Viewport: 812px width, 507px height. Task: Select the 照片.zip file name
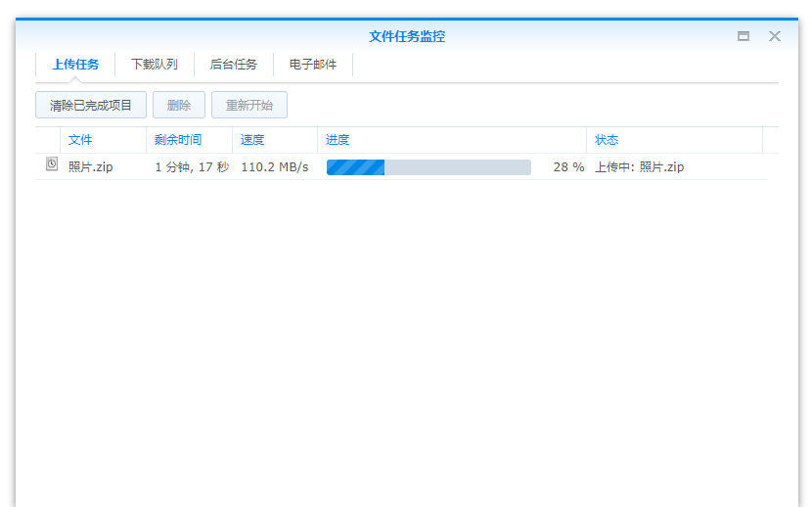(91, 166)
